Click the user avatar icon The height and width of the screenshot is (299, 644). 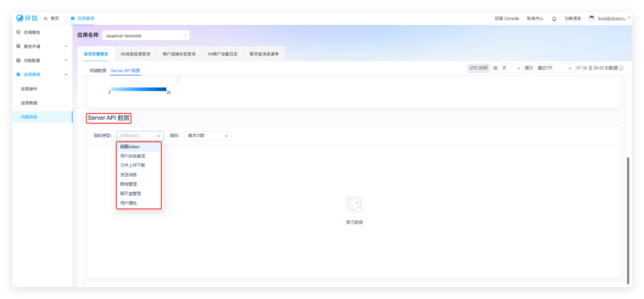tap(591, 18)
